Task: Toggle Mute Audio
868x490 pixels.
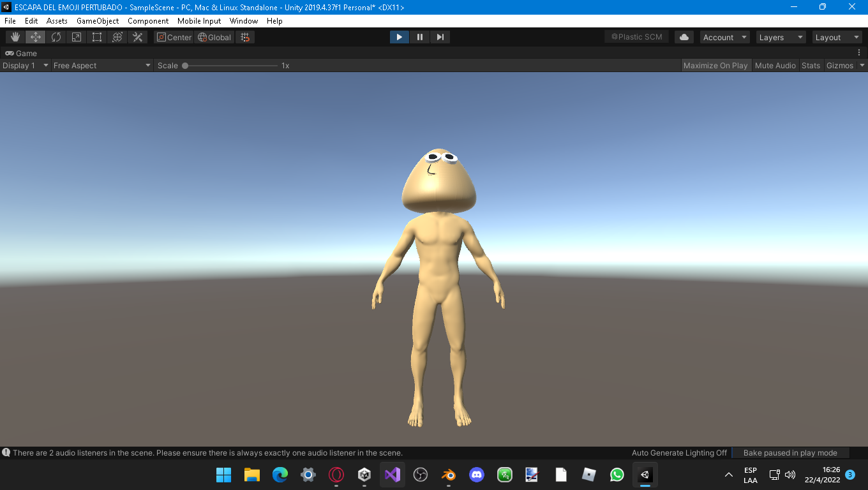Action: point(775,65)
